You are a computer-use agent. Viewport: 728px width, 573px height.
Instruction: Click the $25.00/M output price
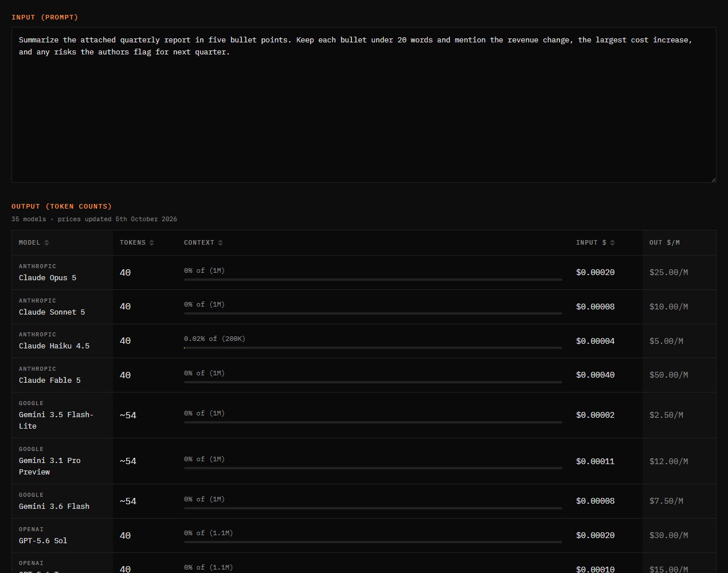[x=668, y=273]
